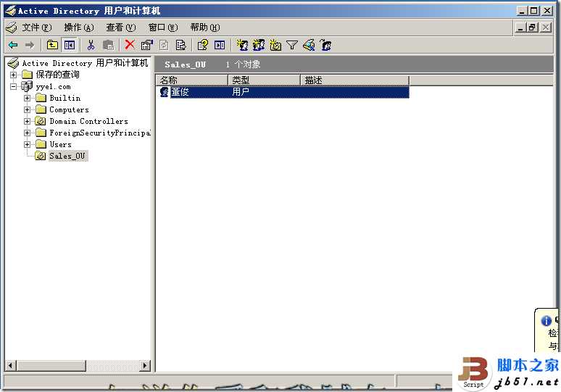Go up one level via folder icon
This screenshot has width=561, height=392.
pos(53,45)
